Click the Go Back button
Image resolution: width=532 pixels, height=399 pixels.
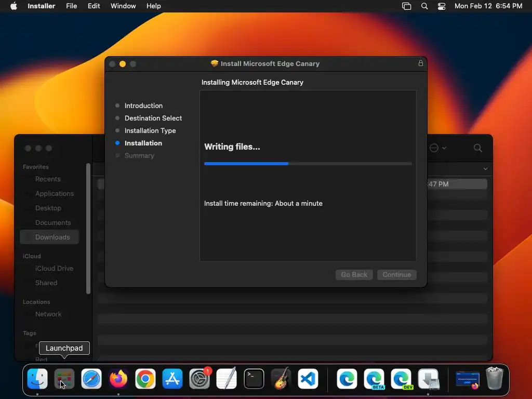coord(354,274)
